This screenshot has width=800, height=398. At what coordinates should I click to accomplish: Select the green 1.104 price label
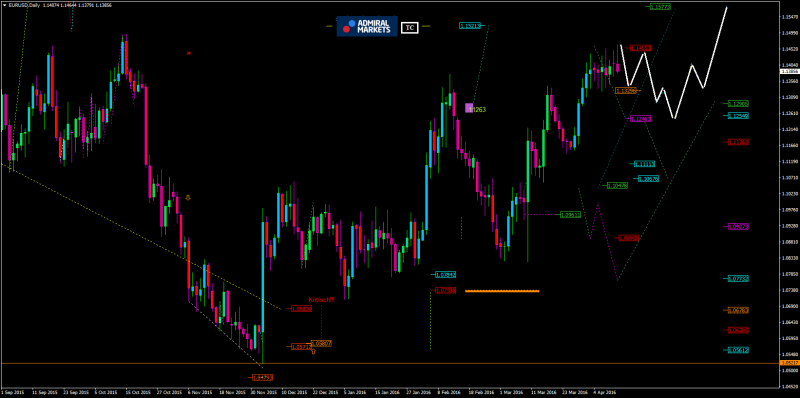617,186
